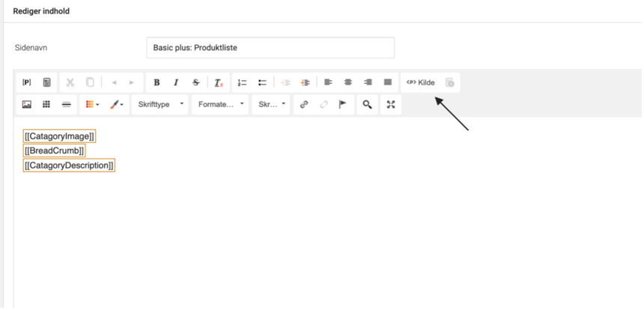The width and height of the screenshot is (644, 310).
Task: Expand the Formate... format dropdown
Action: 221,105
